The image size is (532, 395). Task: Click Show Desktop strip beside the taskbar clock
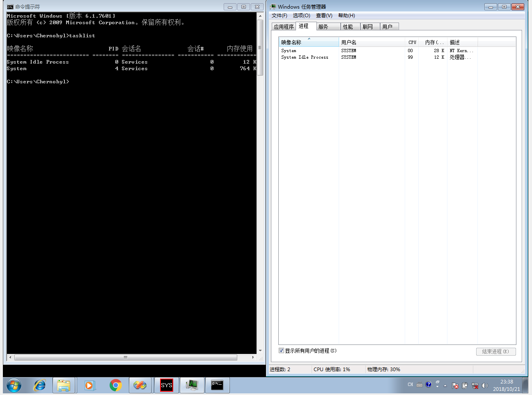525,385
